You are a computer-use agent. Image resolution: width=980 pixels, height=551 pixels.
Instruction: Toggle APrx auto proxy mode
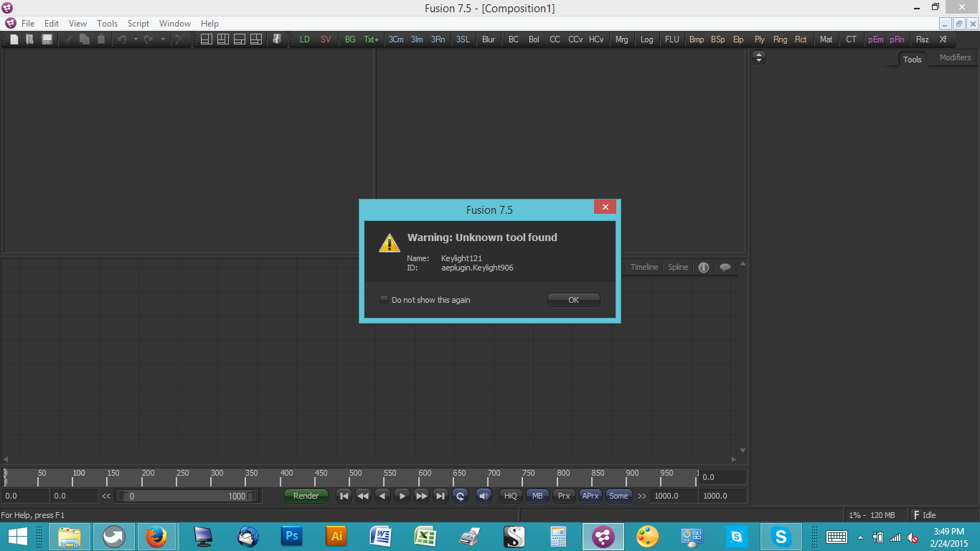[x=590, y=496]
